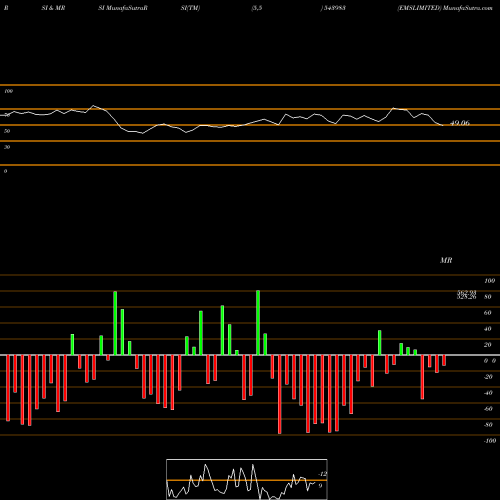Image resolution: width=500 pixels, height=500 pixels.
Task: Click the "9" value in mini chart
Action: [320, 486]
